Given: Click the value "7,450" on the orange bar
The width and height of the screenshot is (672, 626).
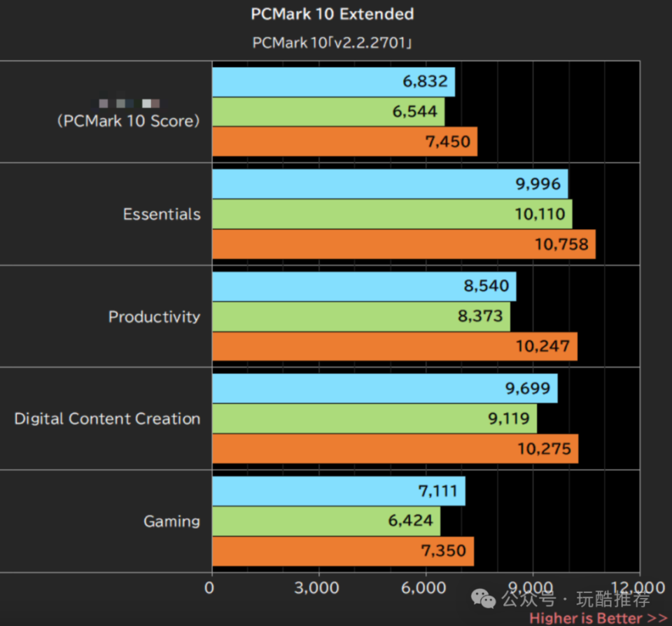Looking at the screenshot, I should (x=448, y=141).
